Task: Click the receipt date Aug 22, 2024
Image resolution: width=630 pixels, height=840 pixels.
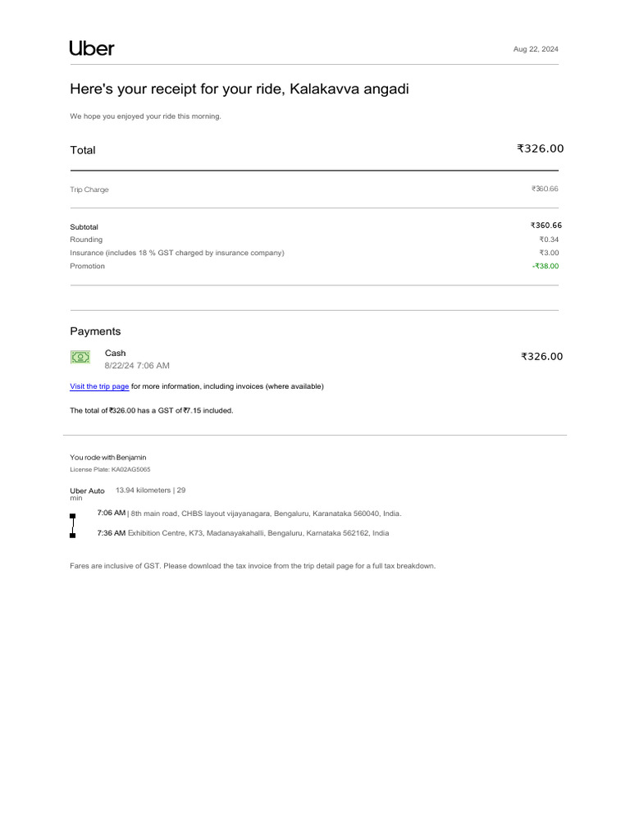Action: click(536, 49)
